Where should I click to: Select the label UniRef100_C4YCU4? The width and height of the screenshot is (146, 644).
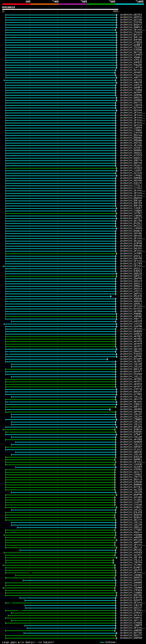131,324
